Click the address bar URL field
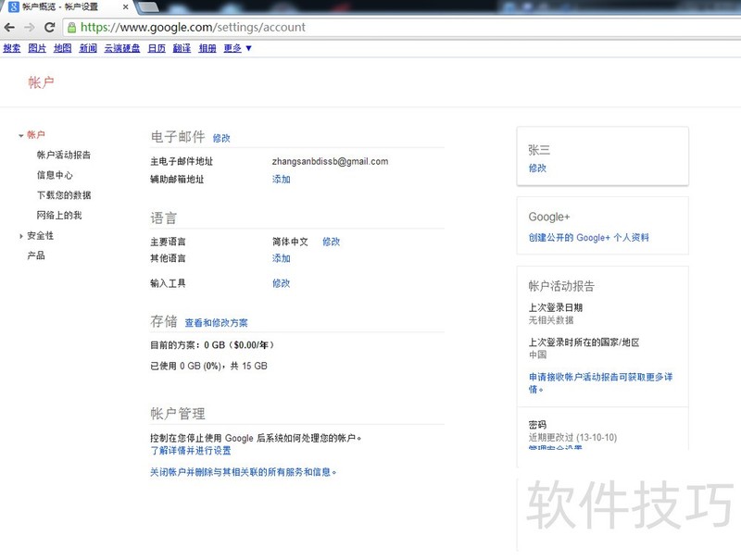This screenshot has height=560, width=741. (370, 28)
